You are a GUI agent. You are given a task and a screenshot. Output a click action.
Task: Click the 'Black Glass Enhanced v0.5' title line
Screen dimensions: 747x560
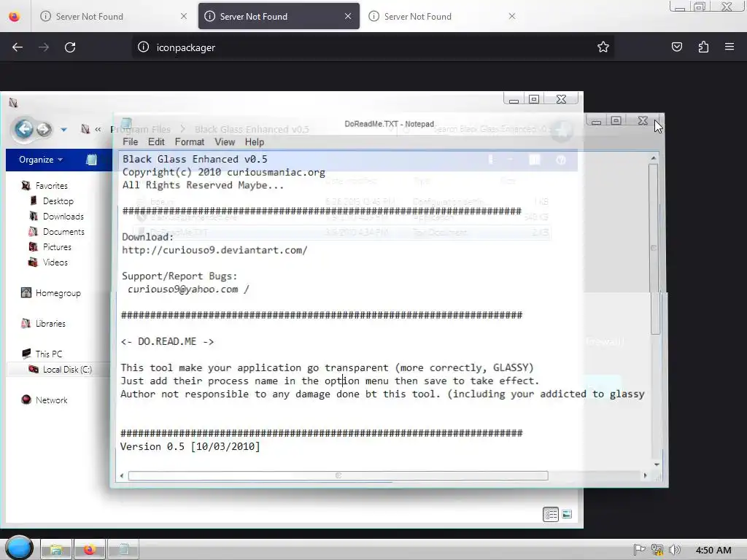click(195, 159)
